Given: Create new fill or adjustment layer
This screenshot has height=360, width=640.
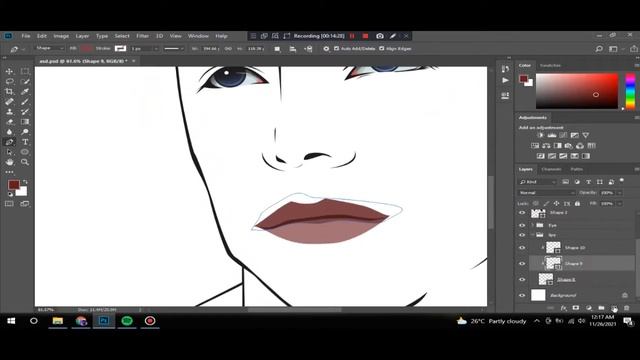Looking at the screenshot, I should (589, 308).
